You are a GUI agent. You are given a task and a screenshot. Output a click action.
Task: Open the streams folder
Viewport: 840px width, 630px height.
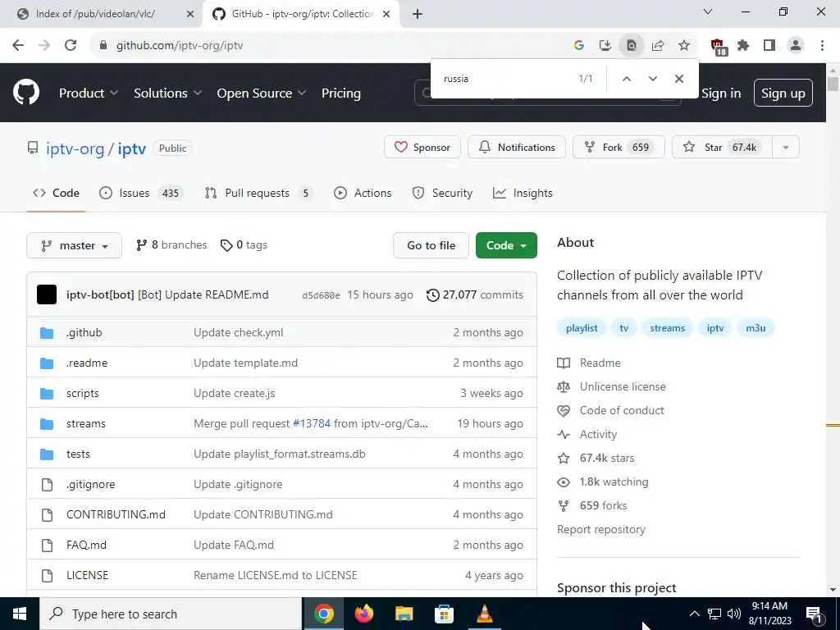pos(85,424)
